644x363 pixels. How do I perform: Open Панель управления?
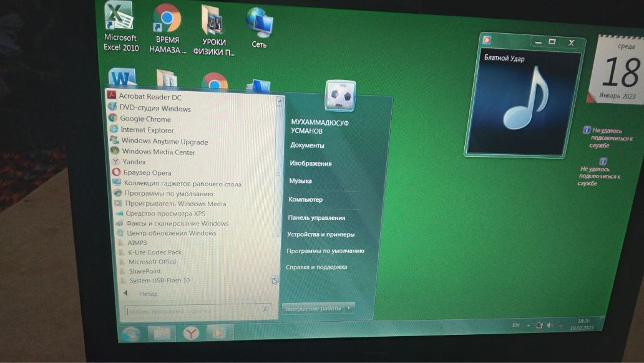[316, 218]
